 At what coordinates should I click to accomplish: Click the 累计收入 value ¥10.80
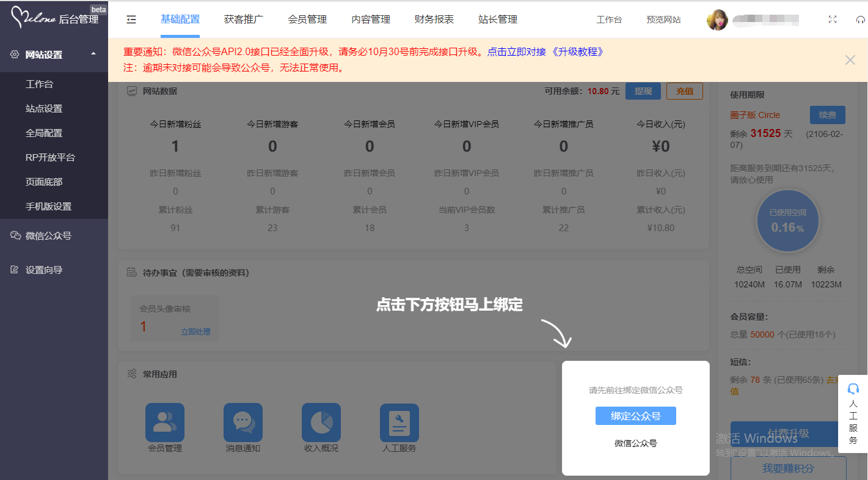(660, 228)
